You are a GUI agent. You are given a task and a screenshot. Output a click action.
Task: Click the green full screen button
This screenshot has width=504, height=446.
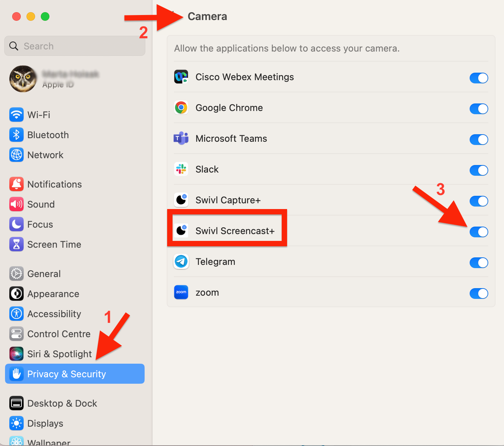(45, 16)
